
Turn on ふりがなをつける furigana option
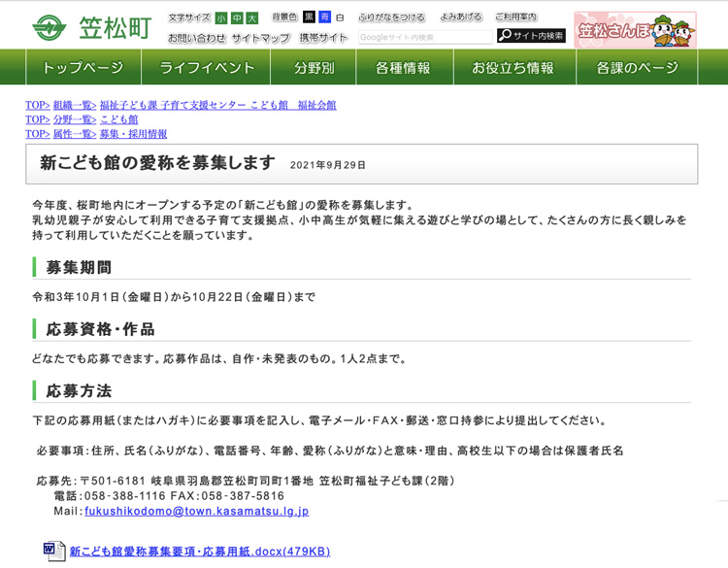point(391,17)
